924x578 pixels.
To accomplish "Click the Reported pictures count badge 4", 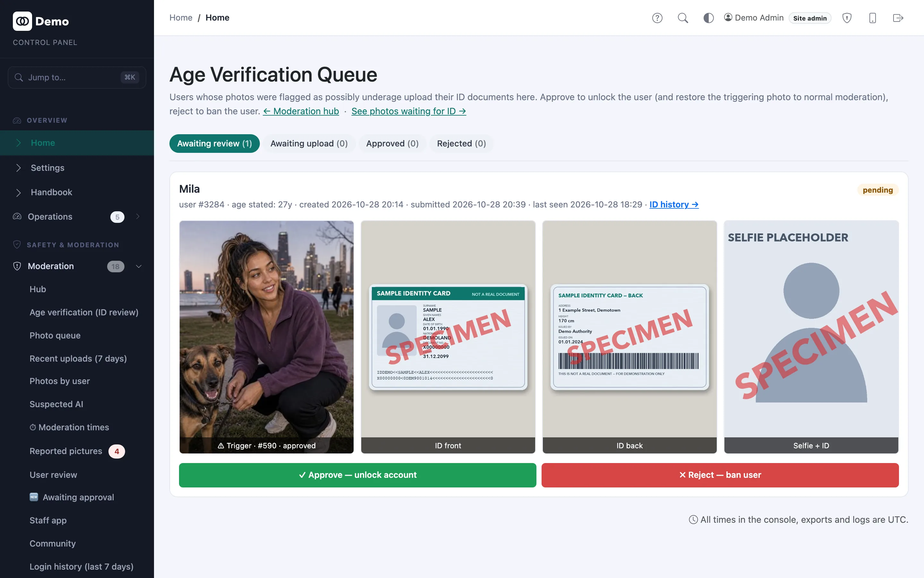I will point(116,451).
